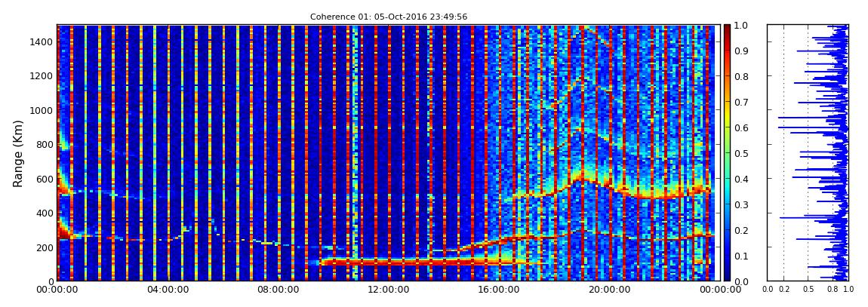Click the 200 range tick label

45,247
